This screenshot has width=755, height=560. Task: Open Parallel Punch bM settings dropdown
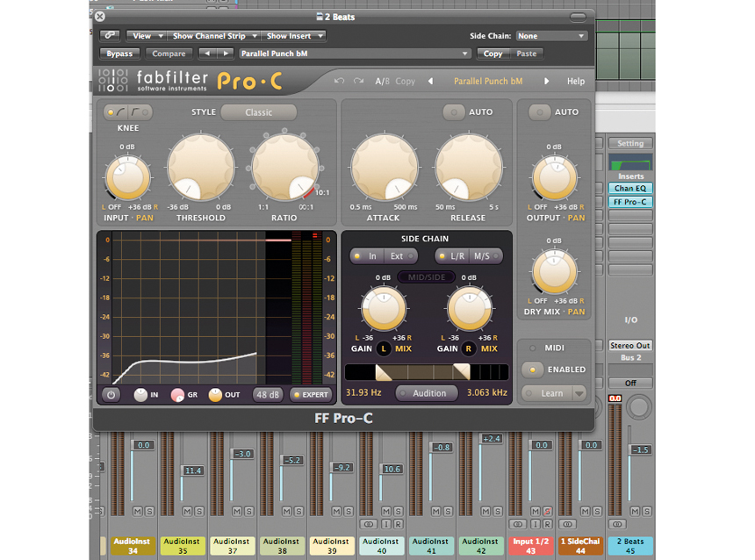point(355,54)
